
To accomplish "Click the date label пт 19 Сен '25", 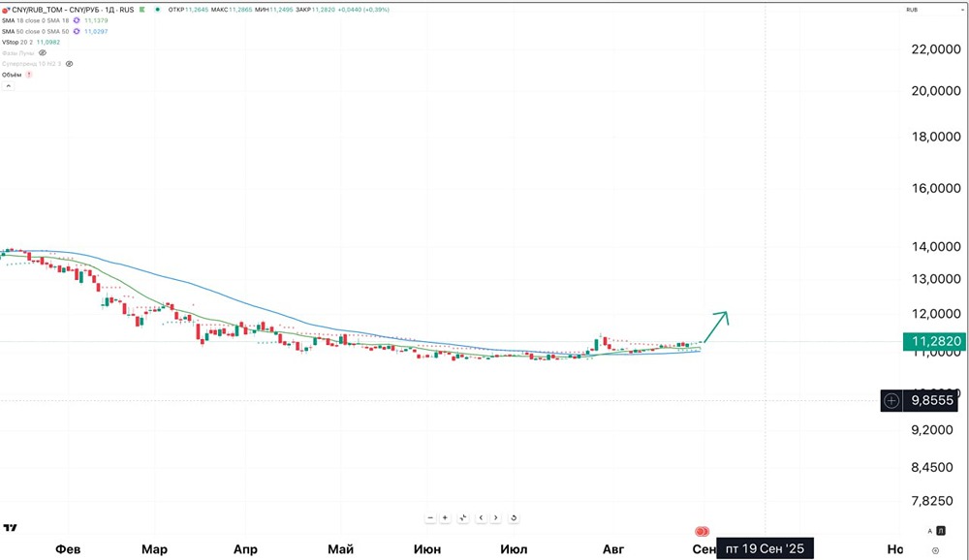I will coord(765,549).
